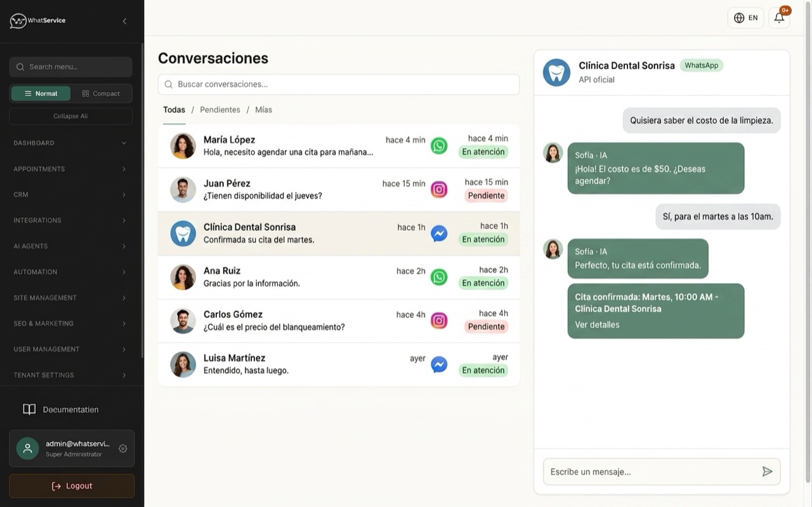This screenshot has height=507, width=812.
Task: Expand the AI AGENTS menu section
Action: [x=70, y=246]
